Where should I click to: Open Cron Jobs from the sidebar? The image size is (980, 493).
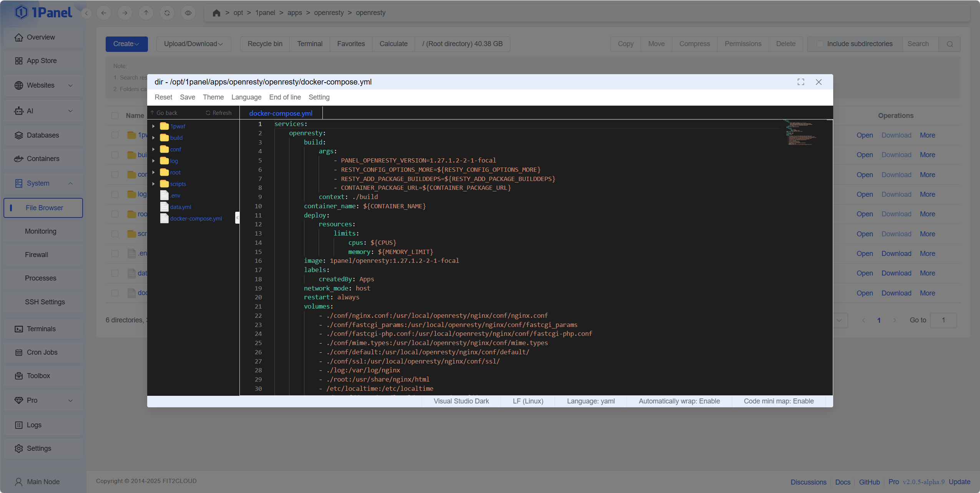point(42,352)
